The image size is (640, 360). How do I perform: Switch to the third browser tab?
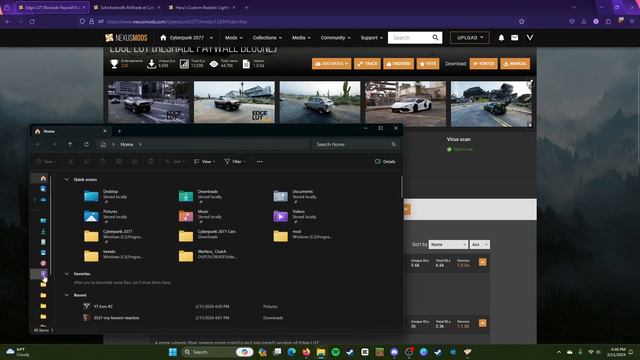(202, 7)
